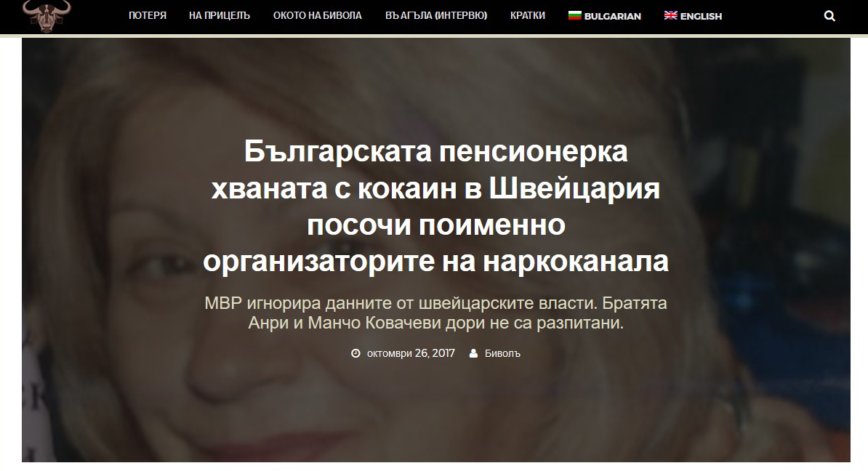Open the author link Биволъ
Image resolution: width=868 pixels, height=471 pixels.
tap(502, 353)
